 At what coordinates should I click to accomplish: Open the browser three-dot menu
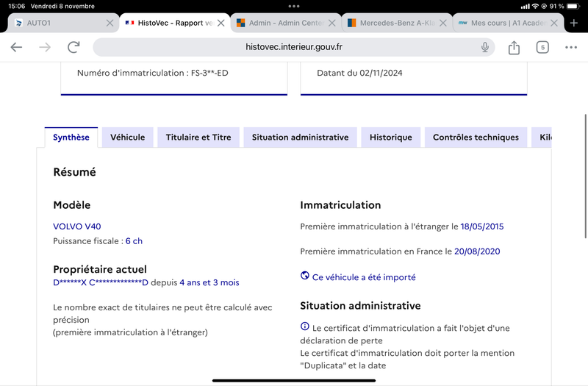click(571, 47)
